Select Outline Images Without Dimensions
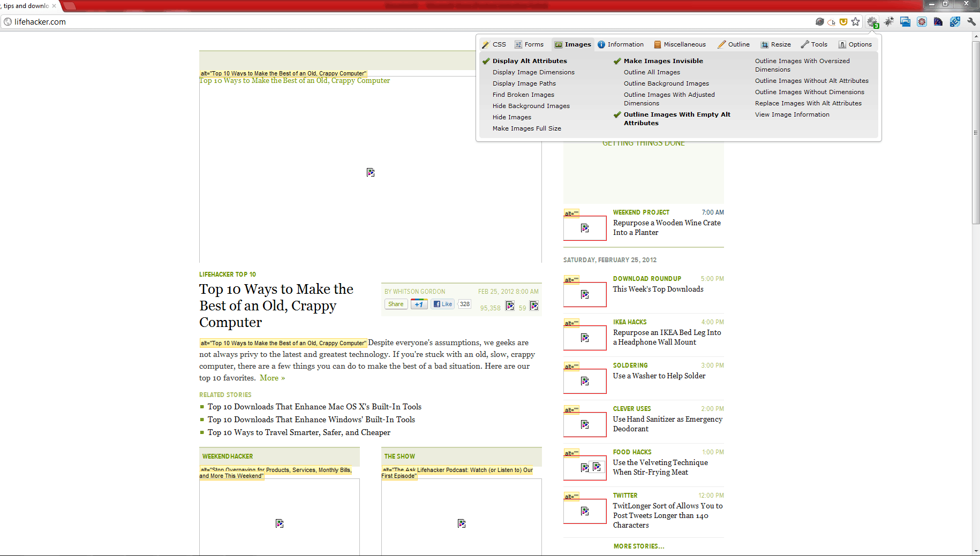Viewport: 980px width, 556px height. [810, 92]
